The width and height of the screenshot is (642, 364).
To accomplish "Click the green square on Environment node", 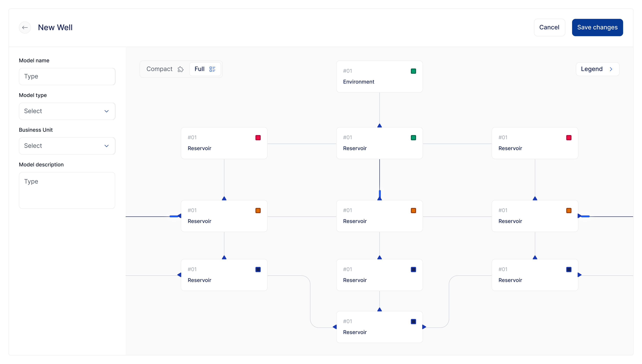I will click(413, 71).
